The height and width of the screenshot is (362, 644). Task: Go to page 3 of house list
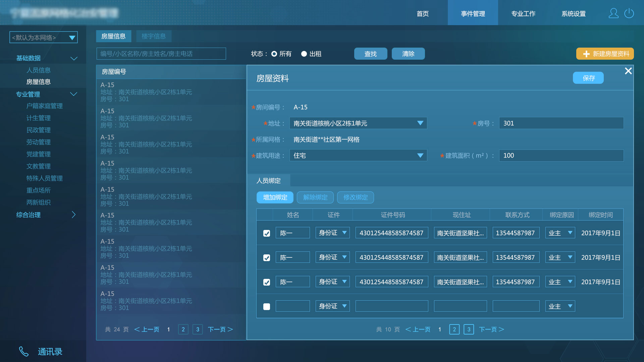(198, 329)
